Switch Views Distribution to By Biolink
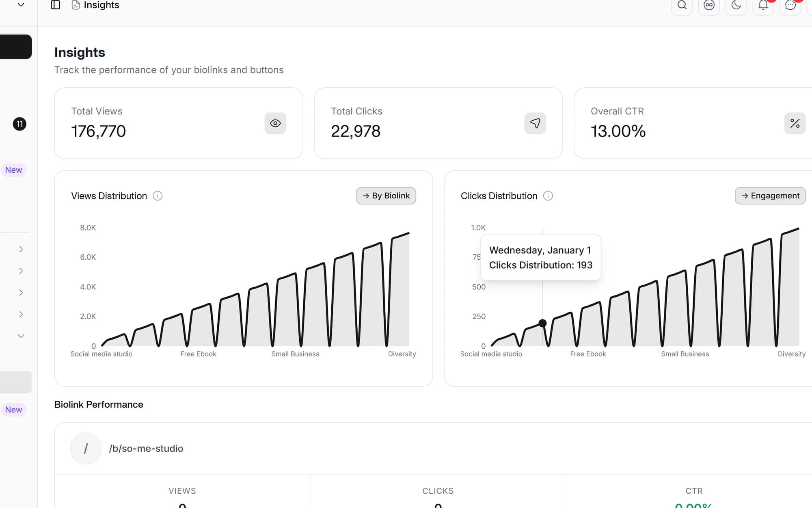The height and width of the screenshot is (508, 812). (x=386, y=196)
